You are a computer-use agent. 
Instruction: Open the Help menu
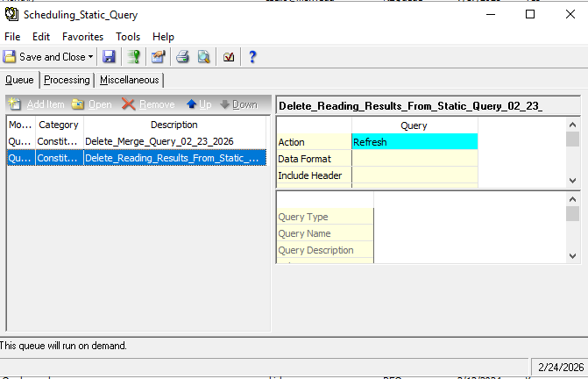163,37
